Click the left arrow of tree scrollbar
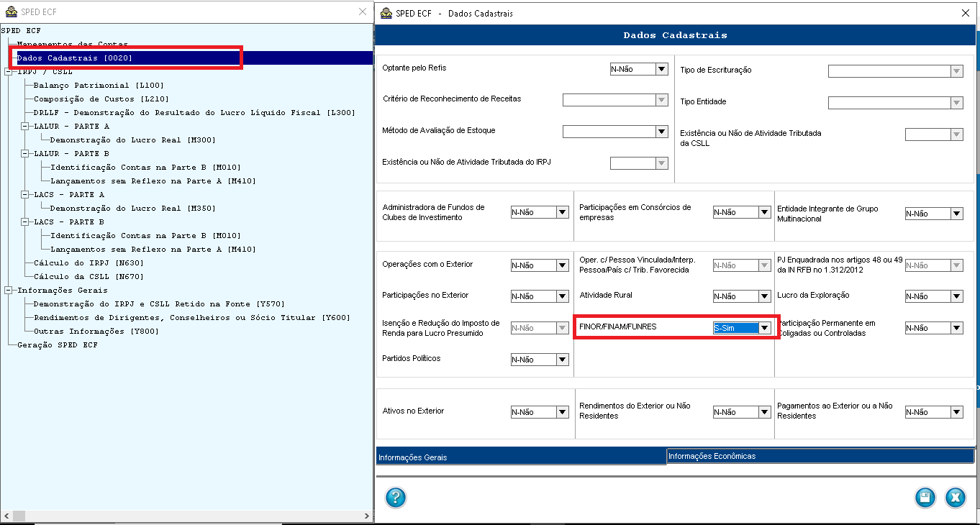Screen dimensions: 980x525 (5, 516)
